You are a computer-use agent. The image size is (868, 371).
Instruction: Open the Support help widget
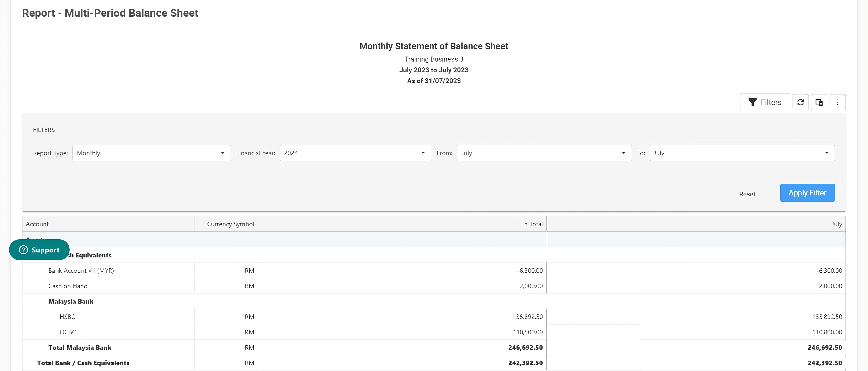coord(39,250)
